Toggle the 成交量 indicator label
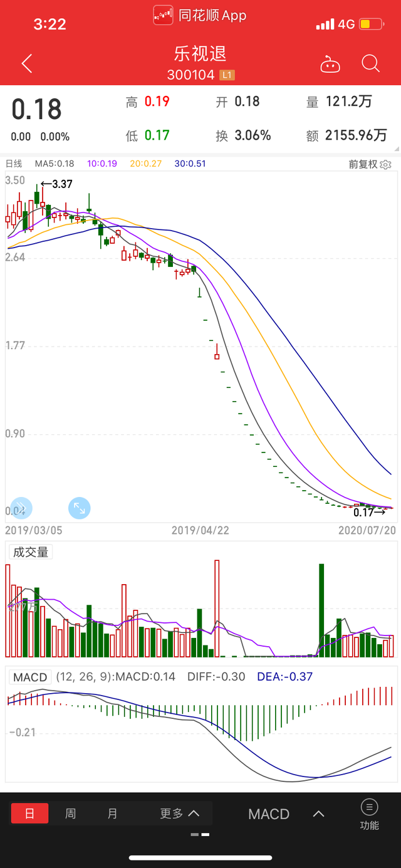Screen dimensions: 401x868 click(31, 552)
